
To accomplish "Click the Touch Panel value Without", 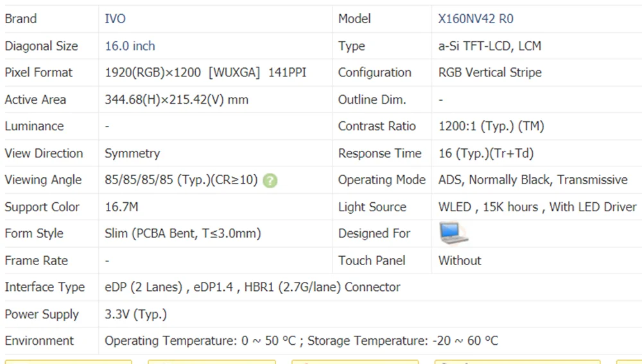I will point(460,261).
